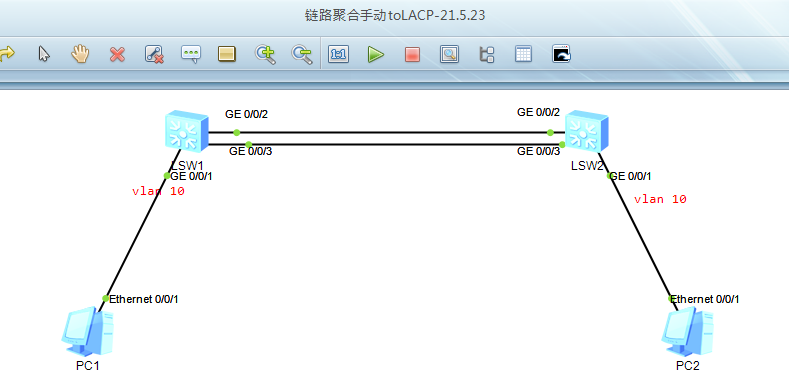
Task: Click the LSW2 GE 0/0/1 port label
Action: [631, 176]
